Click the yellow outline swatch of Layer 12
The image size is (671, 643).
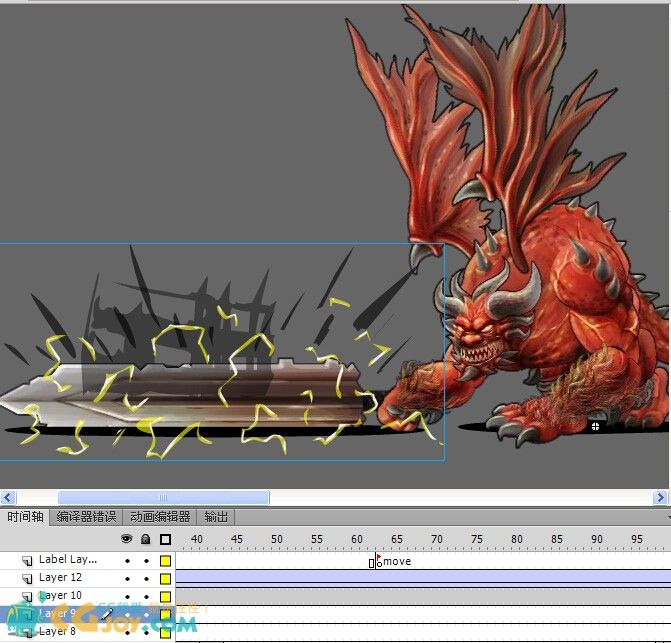point(165,578)
